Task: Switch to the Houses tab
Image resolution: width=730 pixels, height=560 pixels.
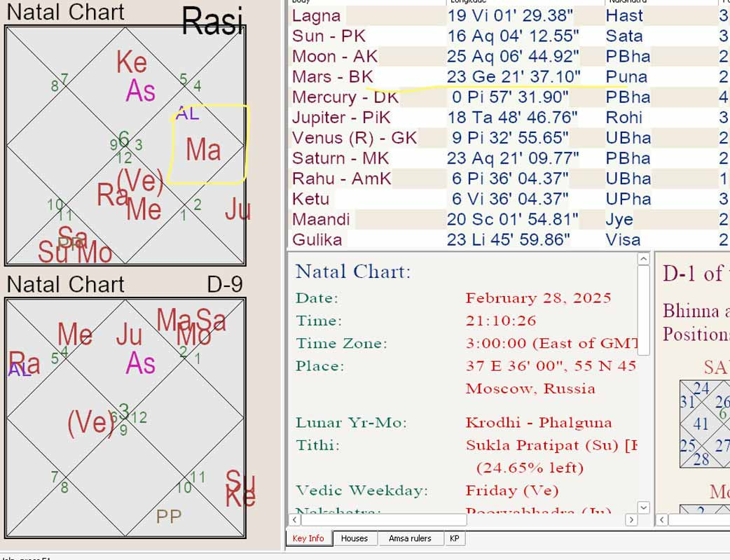Action: point(354,538)
